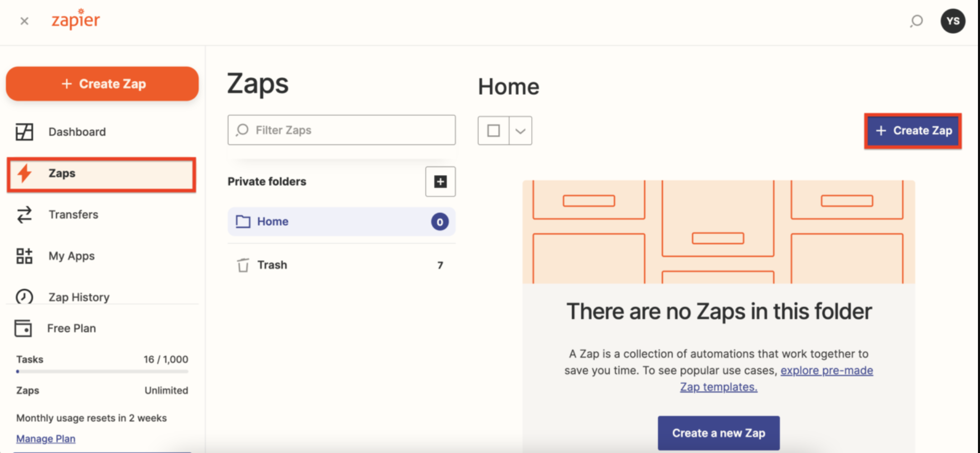Screen dimensions: 980x453
Task: Click the Dashboard grid icon
Action: pyautogui.click(x=24, y=132)
